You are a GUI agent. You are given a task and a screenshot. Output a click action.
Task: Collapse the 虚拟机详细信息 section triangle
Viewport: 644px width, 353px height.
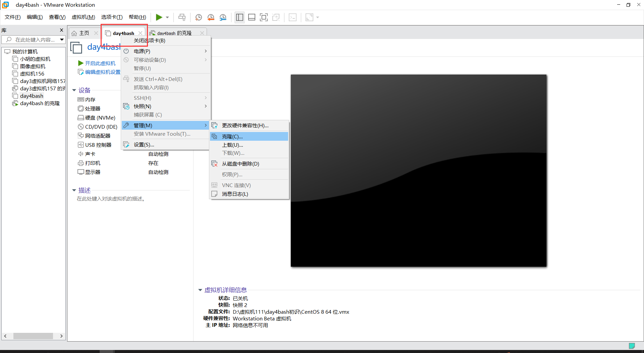tap(200, 290)
